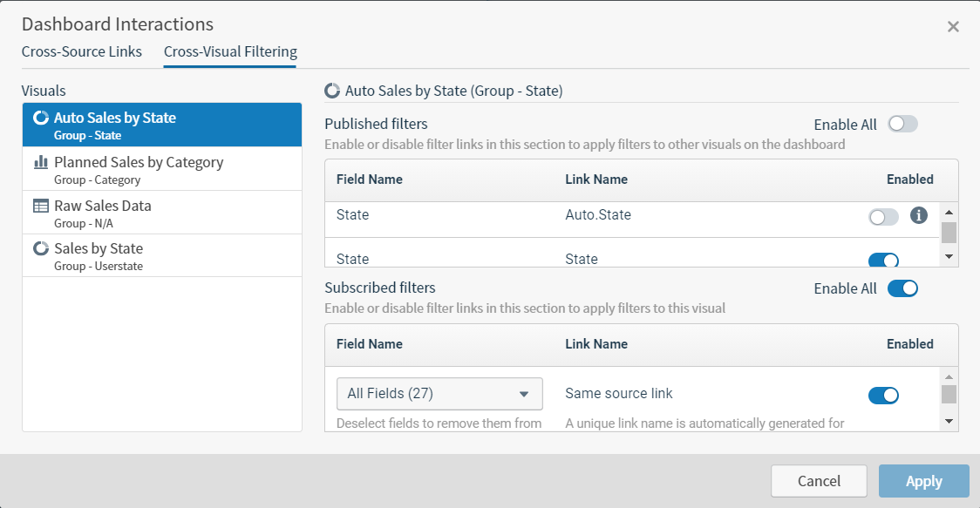
Task: Disable the State link toggle
Action: (x=883, y=260)
